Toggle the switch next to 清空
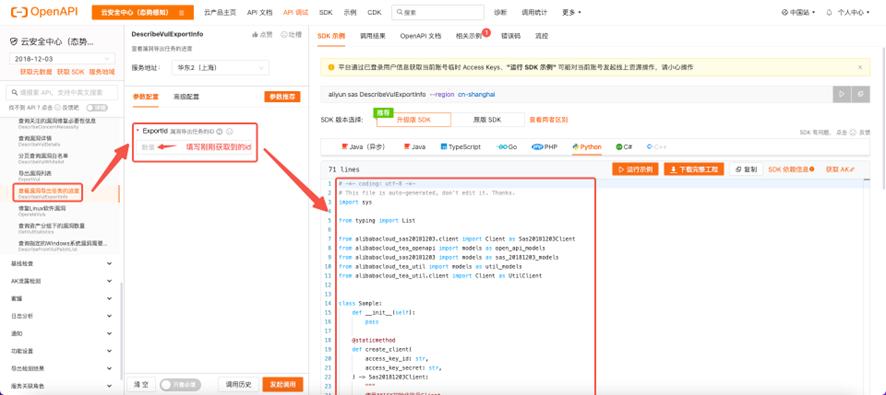The height and width of the screenshot is (395, 886). pos(180,384)
